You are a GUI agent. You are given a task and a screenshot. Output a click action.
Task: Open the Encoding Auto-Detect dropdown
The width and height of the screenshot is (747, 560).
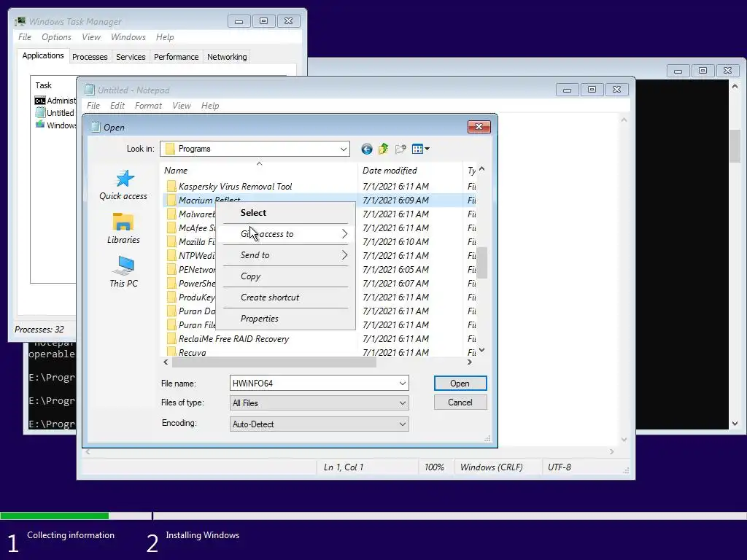click(320, 424)
